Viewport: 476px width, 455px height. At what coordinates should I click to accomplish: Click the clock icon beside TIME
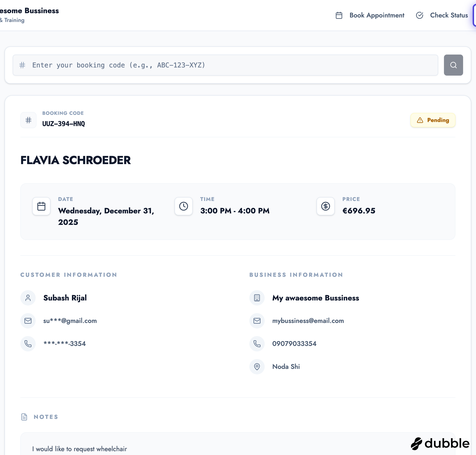point(183,206)
